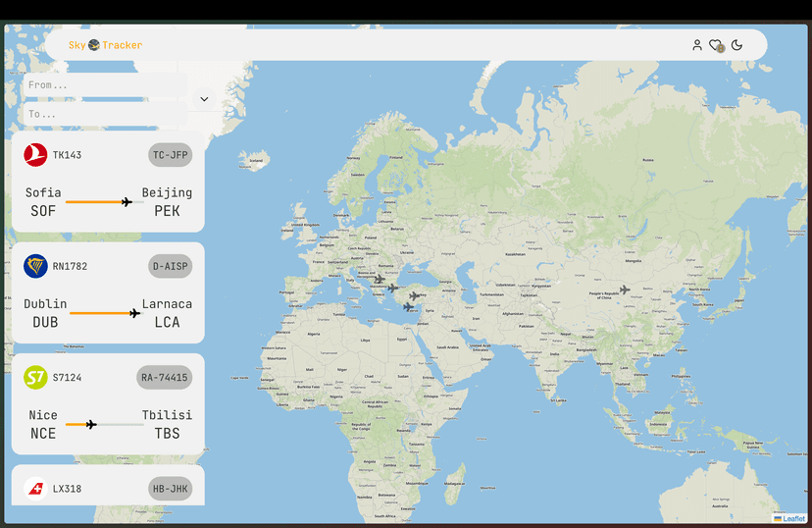Click the Sky Tracker logo
Image resolution: width=812 pixels, height=528 pixels.
coord(106,45)
